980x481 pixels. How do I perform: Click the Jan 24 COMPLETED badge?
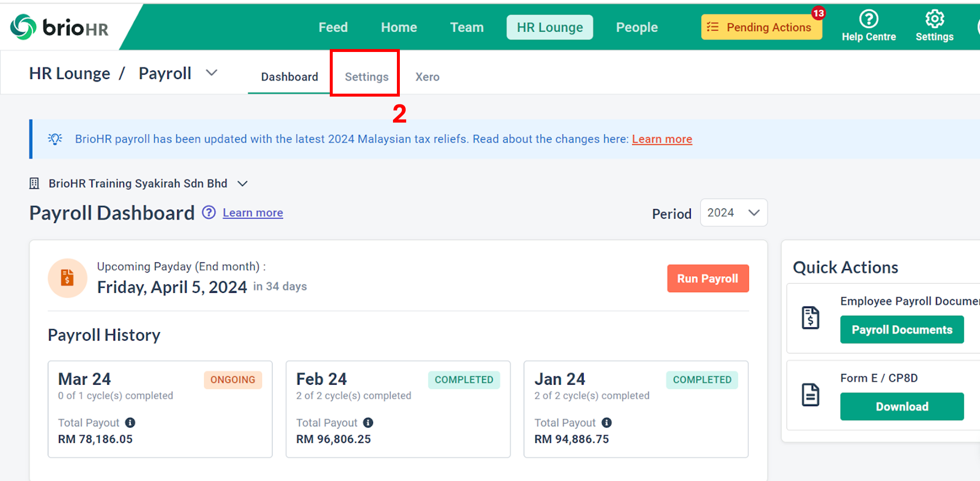(x=702, y=380)
